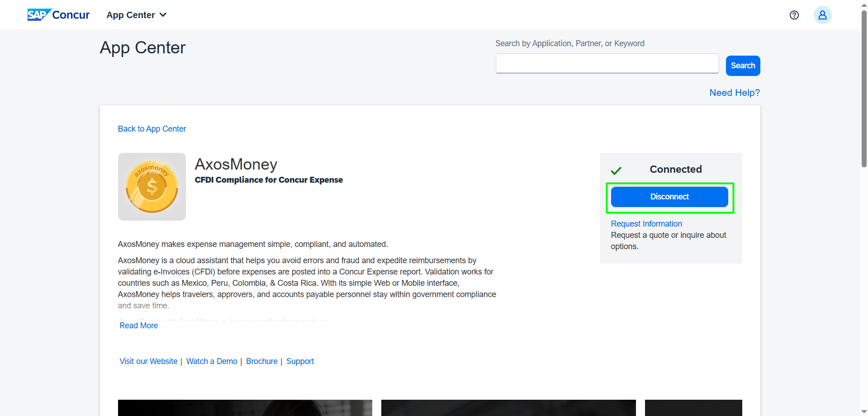Click the AxosMoney gold coin app logo

[152, 187]
